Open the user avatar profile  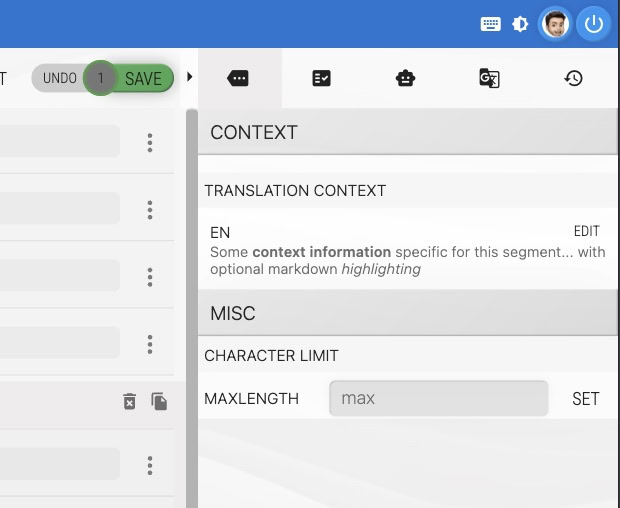pos(555,24)
